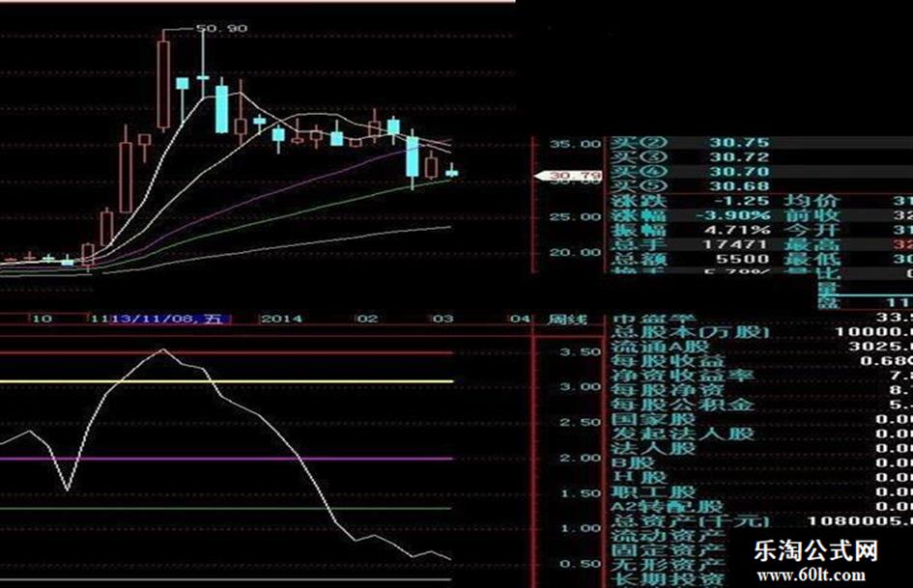This screenshot has height=588, width=913.
Task: Click the 02 month axis label
Action: [x=367, y=319]
